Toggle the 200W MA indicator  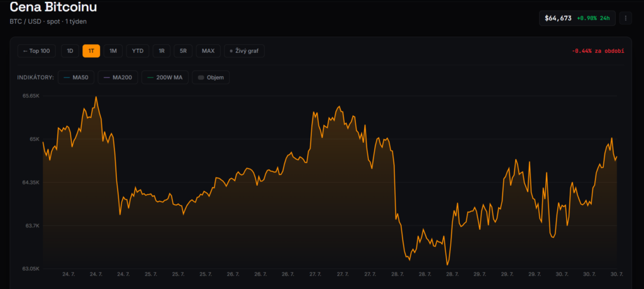[165, 77]
